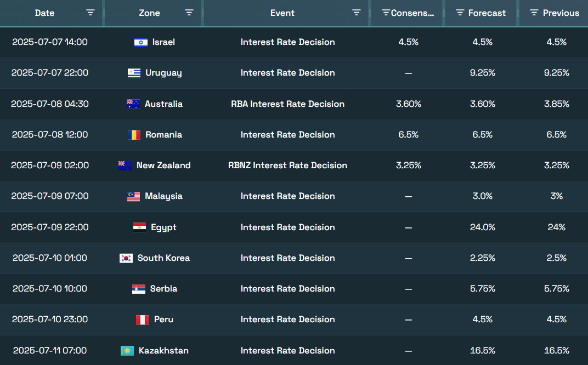Select the 2025-07-09 07:00 date cell
This screenshot has width=588, height=365.
click(x=50, y=196)
